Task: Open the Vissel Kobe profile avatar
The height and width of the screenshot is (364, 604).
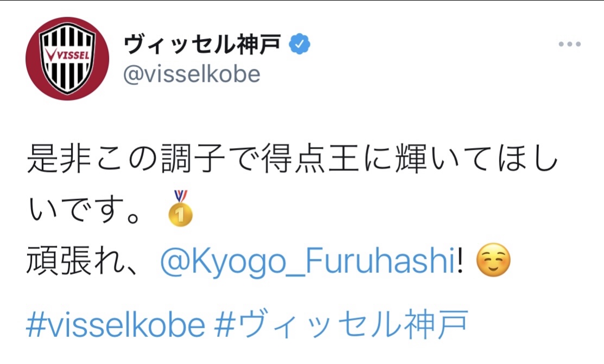Action: click(x=67, y=59)
